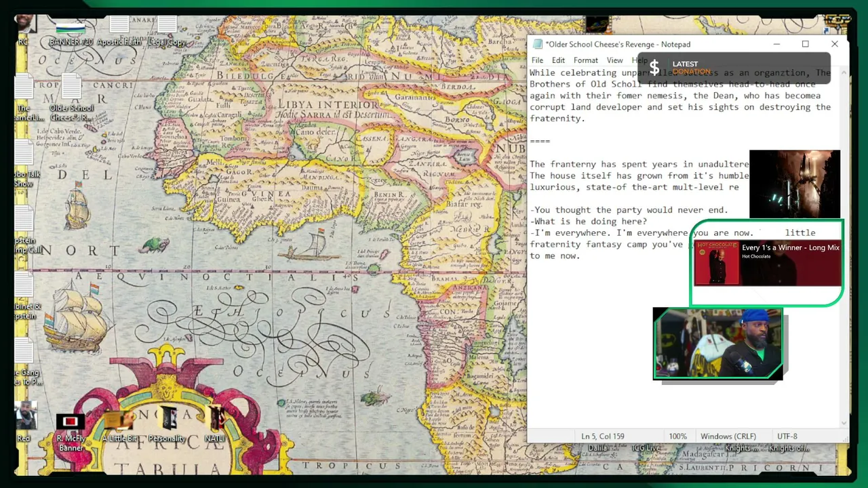This screenshot has width=868, height=488.
Task: Open the R. McFly Banner icon
Action: click(71, 432)
